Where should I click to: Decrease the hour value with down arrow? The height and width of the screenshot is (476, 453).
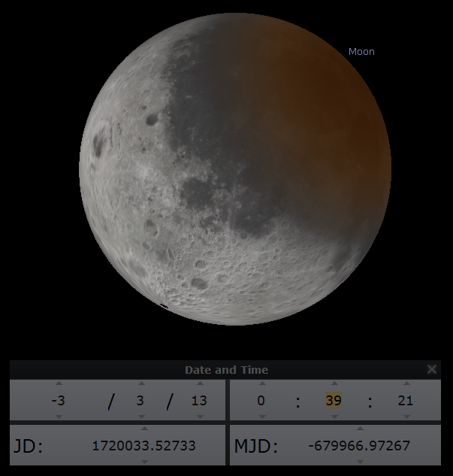(263, 417)
